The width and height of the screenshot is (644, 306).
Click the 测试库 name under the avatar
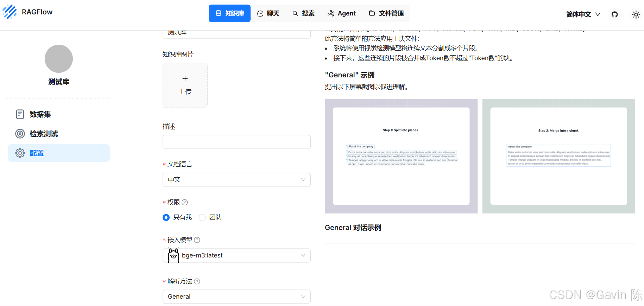pyautogui.click(x=59, y=82)
